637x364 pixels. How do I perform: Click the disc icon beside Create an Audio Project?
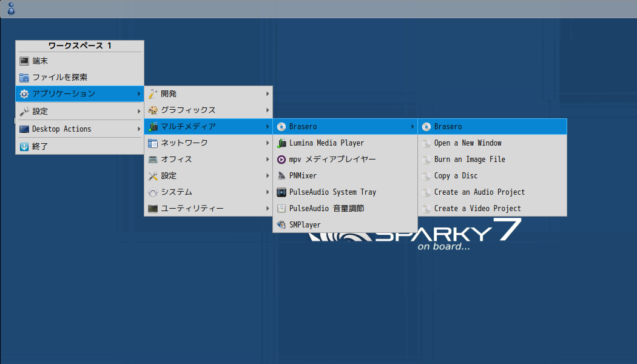point(426,192)
